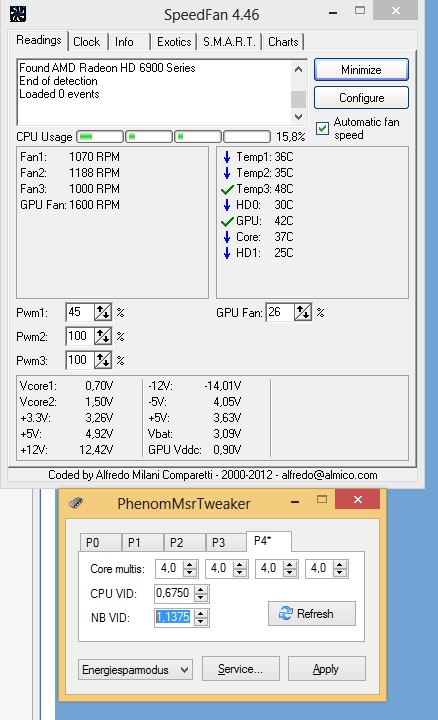Click the PhenomMsrTweaker chip icon in title bar
Viewport: 438px width, 720px height.
(76, 503)
